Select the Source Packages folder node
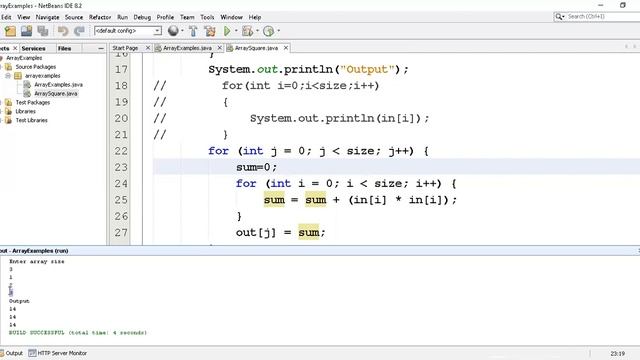This screenshot has width=640, height=360. click(36, 67)
